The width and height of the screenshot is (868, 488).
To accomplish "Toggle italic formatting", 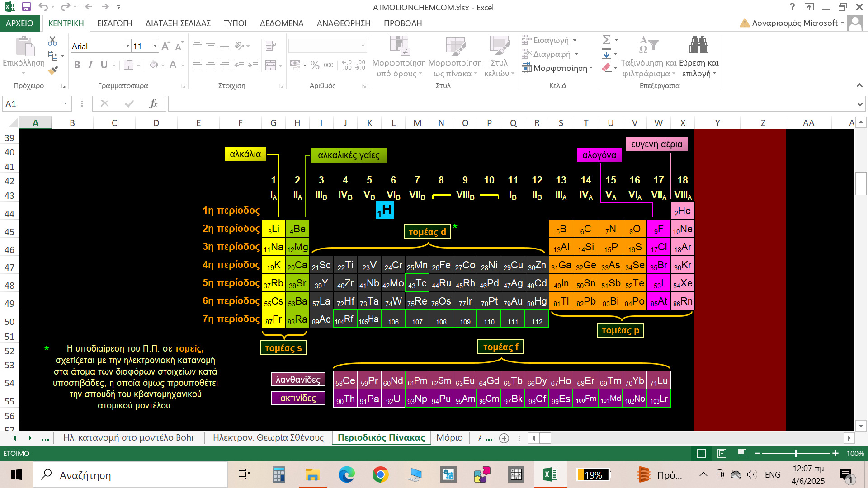I will click(90, 65).
